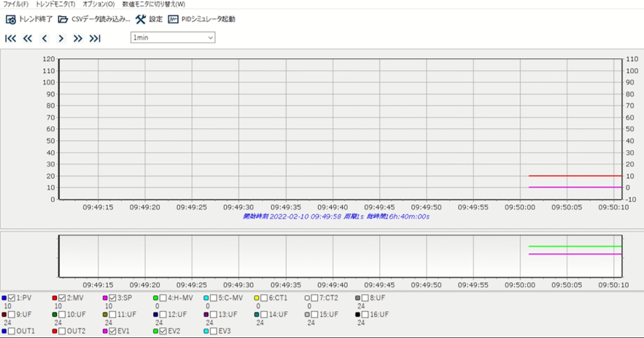Open the ファイル(F) menu
Image resolution: width=644 pixels, height=338 pixels.
click(15, 4)
